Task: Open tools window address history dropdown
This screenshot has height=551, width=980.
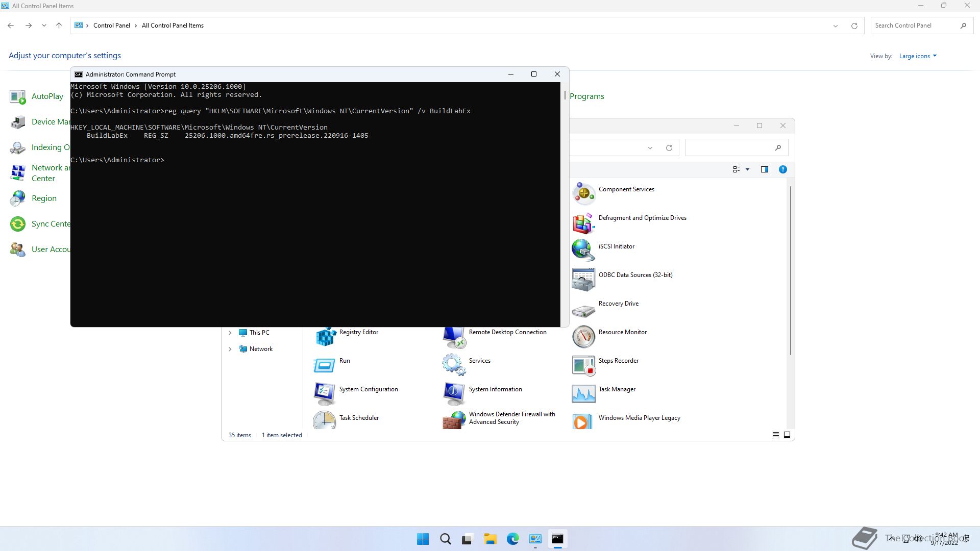Action: coord(650,148)
